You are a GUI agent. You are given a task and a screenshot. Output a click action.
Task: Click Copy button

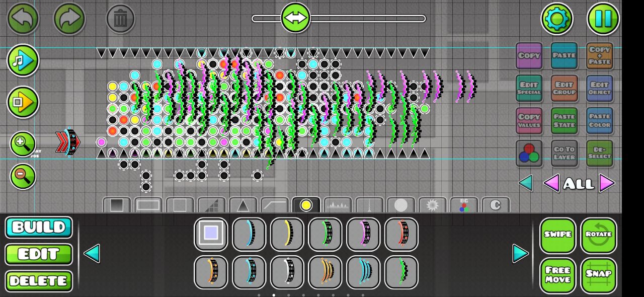[529, 55]
